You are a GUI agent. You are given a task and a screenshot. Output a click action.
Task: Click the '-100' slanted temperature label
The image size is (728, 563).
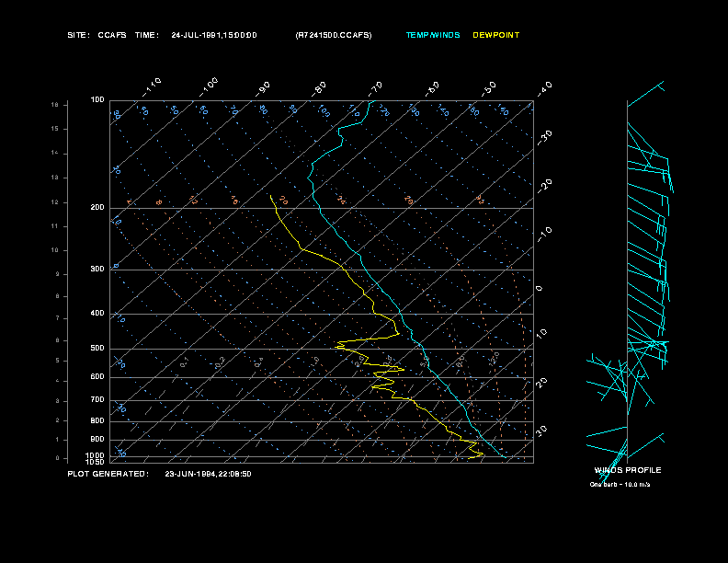click(209, 87)
